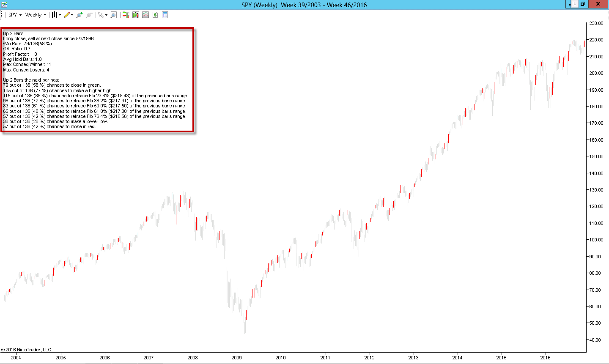Open the Weekly interval dropdown
The width and height of the screenshot is (609, 364).
coord(36,15)
